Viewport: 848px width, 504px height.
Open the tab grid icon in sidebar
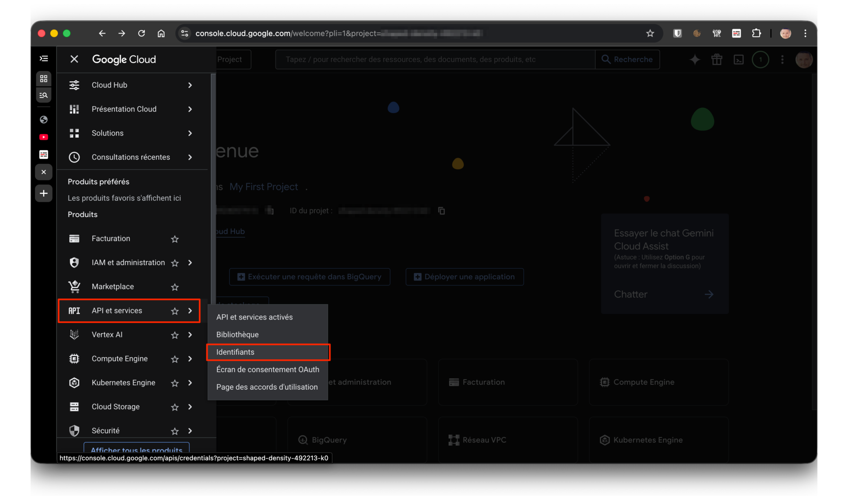(x=44, y=79)
